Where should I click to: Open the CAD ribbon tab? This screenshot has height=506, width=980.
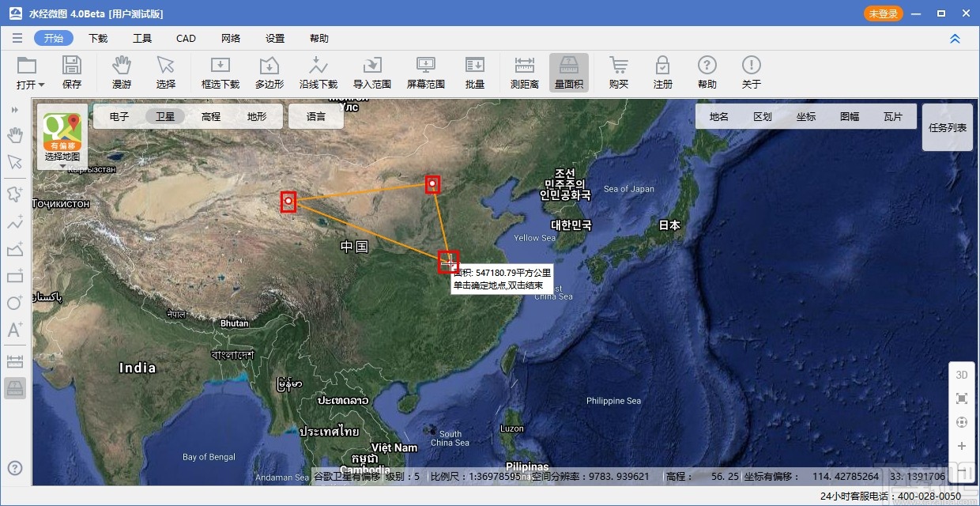click(187, 38)
